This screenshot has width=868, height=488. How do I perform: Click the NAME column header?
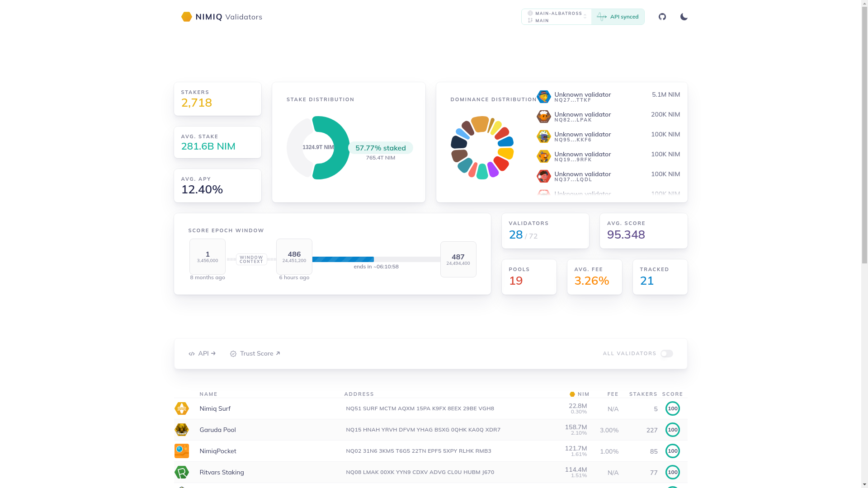tap(208, 394)
